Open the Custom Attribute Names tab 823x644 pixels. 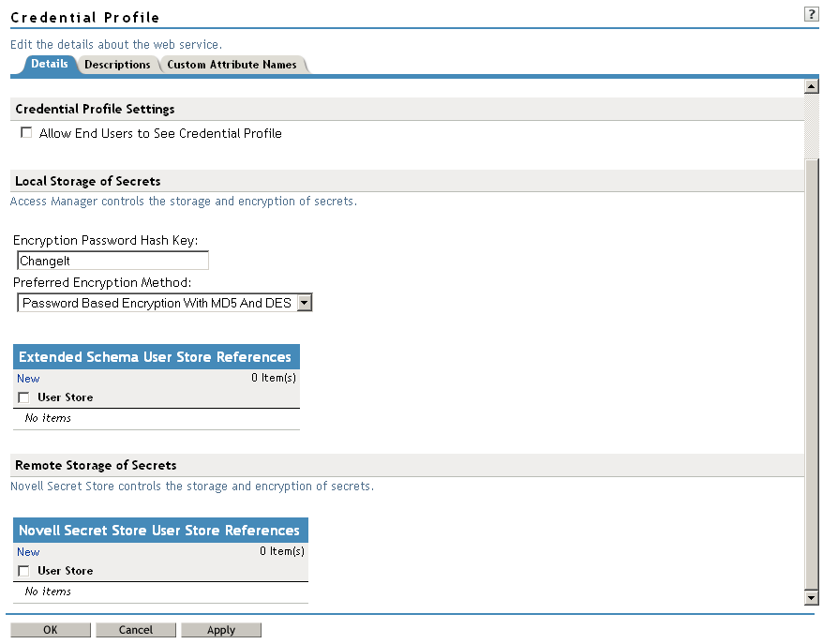(234, 65)
